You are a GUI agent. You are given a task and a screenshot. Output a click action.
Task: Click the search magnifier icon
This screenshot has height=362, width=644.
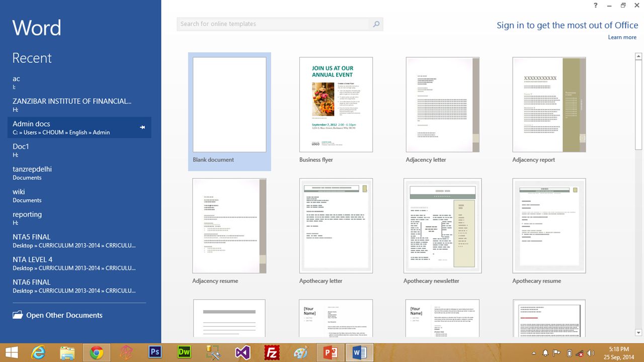pyautogui.click(x=376, y=24)
